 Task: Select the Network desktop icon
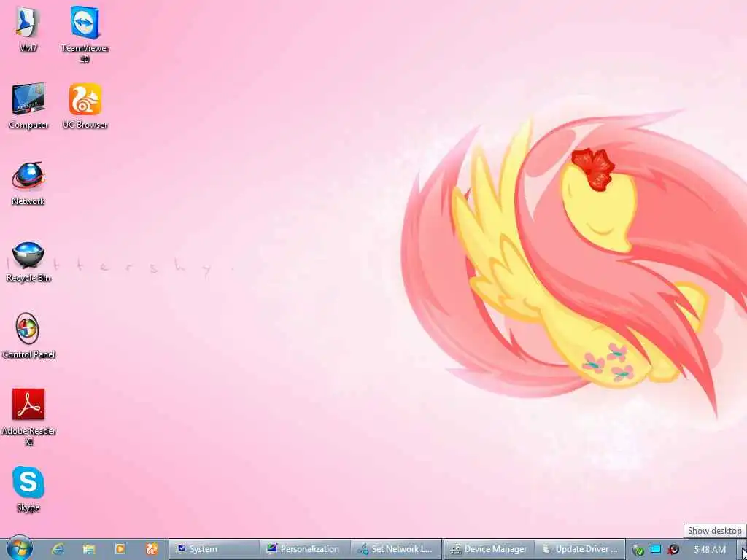pos(28,183)
